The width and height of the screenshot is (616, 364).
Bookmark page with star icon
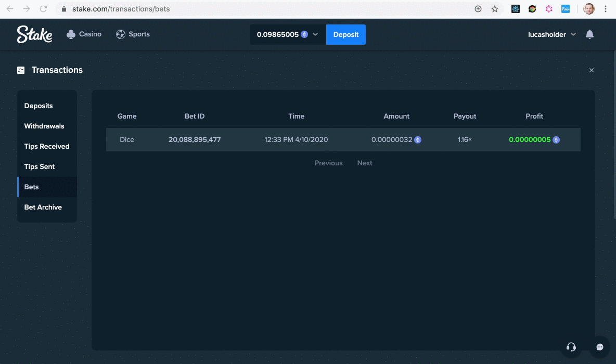point(495,9)
